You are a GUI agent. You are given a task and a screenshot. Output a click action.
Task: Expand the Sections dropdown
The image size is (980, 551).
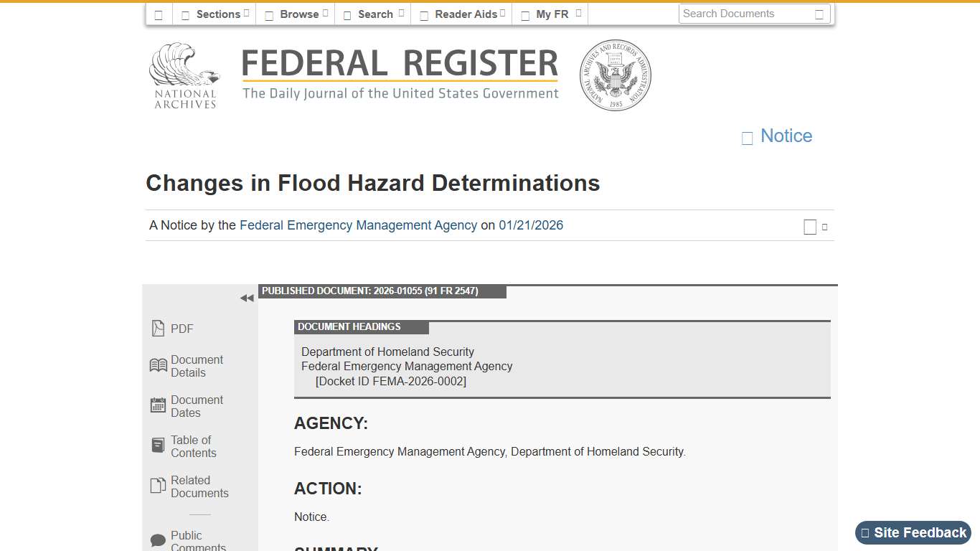point(215,14)
